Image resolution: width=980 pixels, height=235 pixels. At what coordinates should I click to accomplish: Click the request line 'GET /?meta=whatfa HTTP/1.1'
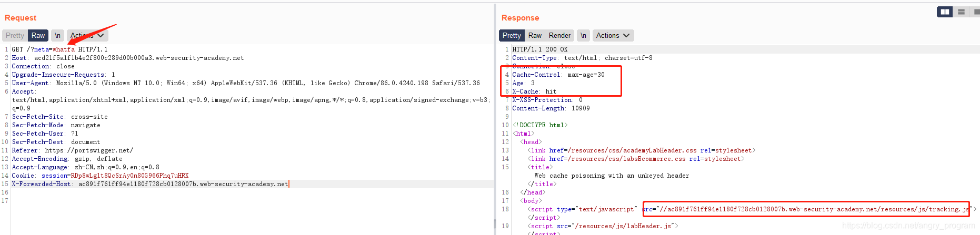60,49
